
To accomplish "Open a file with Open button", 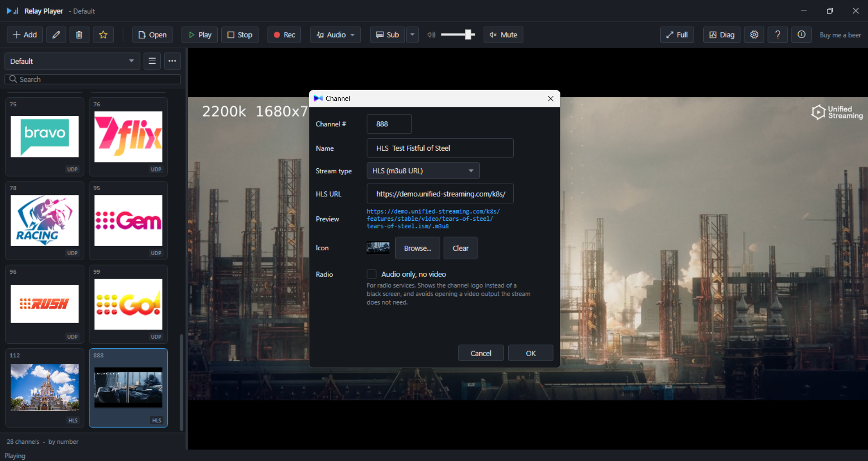I will 153,35.
